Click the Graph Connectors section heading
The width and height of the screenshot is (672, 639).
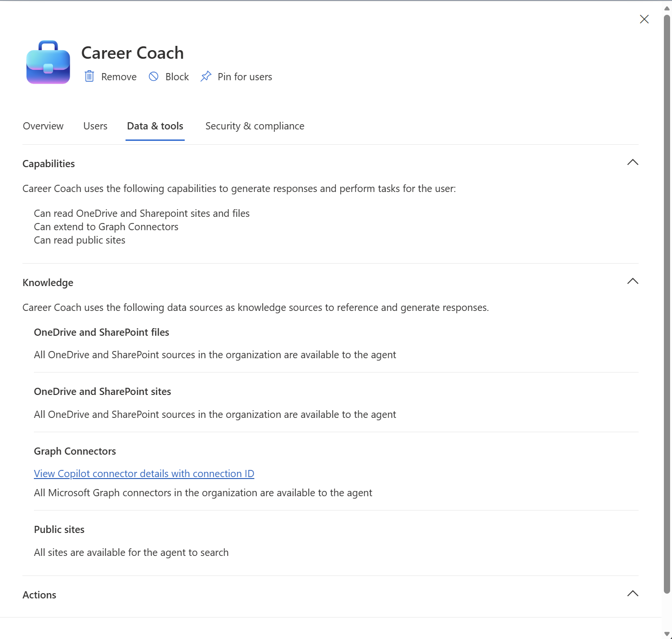pyautogui.click(x=75, y=451)
